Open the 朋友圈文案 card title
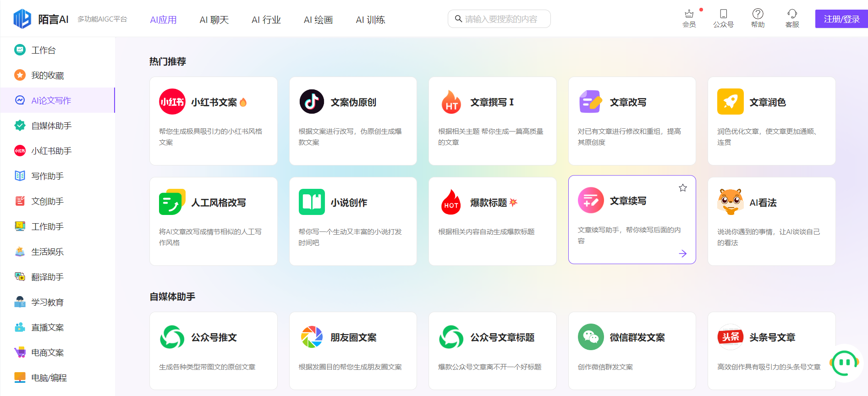 point(353,337)
